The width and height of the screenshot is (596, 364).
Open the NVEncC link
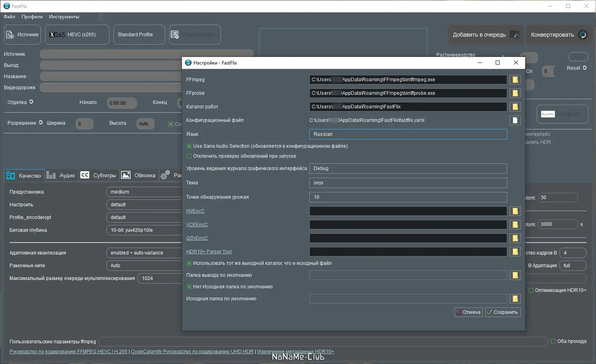coord(195,211)
